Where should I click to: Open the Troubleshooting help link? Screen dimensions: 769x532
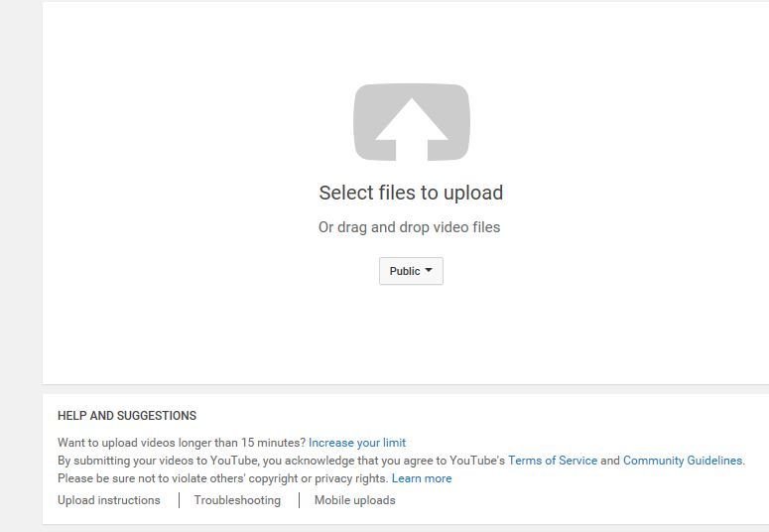(x=237, y=500)
